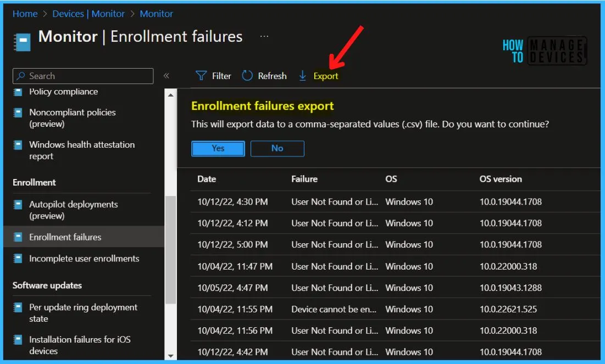
Task: Select the row dated 10/04/22, 11:55 PM
Action: pyautogui.click(x=395, y=309)
